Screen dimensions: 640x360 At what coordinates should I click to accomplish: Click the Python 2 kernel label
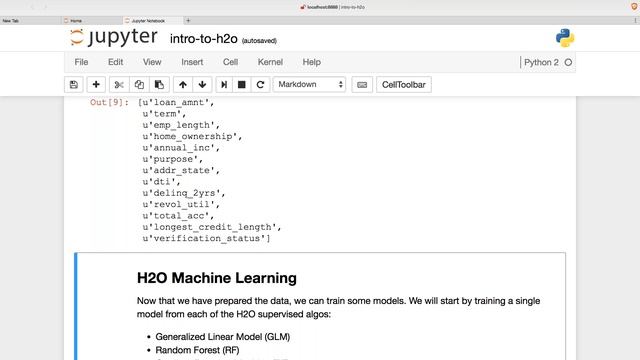pos(541,62)
